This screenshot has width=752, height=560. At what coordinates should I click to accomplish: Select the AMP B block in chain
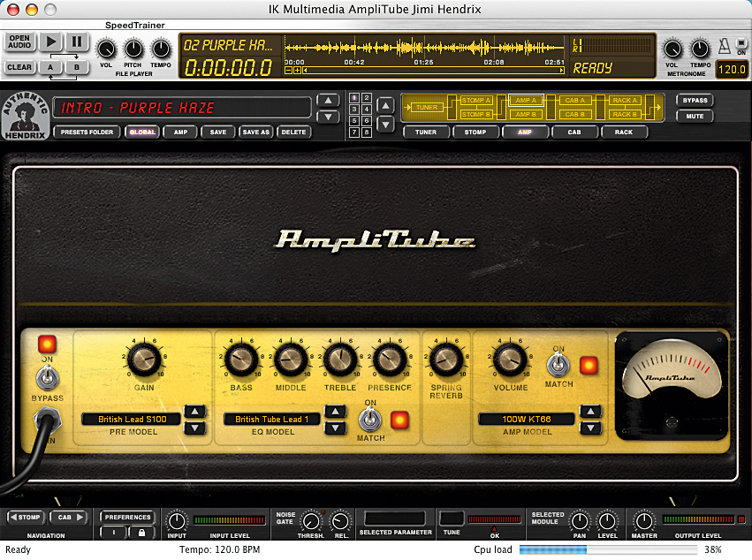tap(526, 115)
